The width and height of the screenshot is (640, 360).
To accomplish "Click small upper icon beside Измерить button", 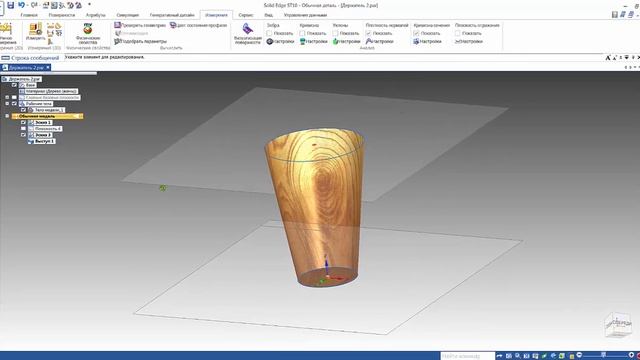I will [51, 26].
